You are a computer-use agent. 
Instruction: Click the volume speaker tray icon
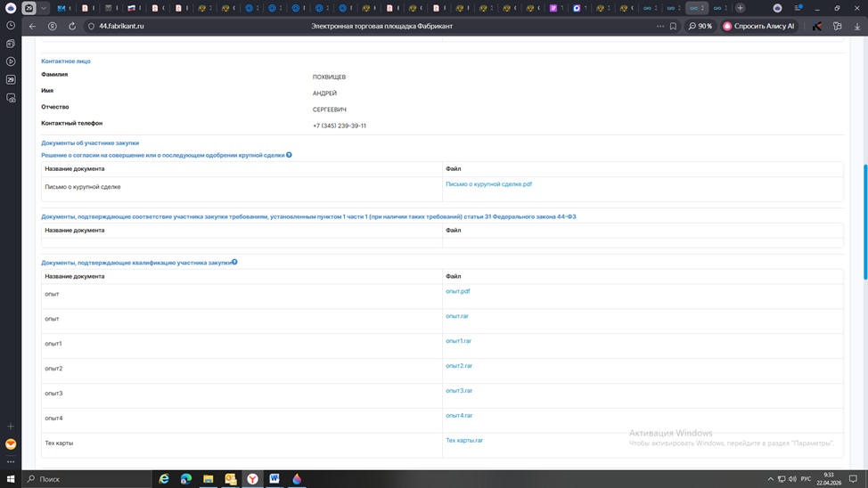pos(792,479)
